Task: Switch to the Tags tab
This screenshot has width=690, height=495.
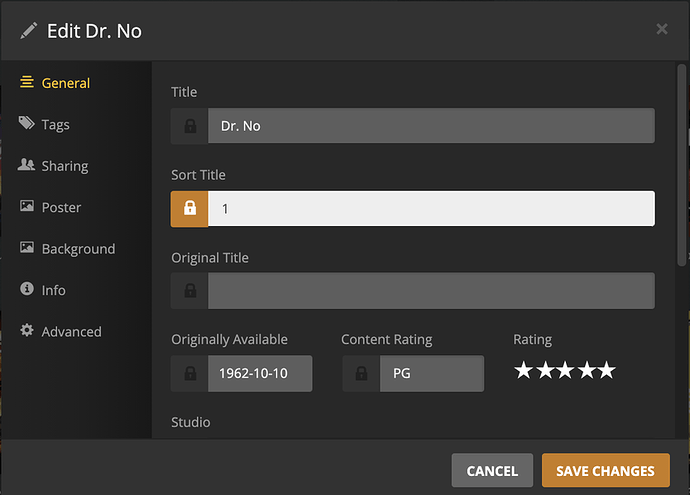Action: click(55, 125)
